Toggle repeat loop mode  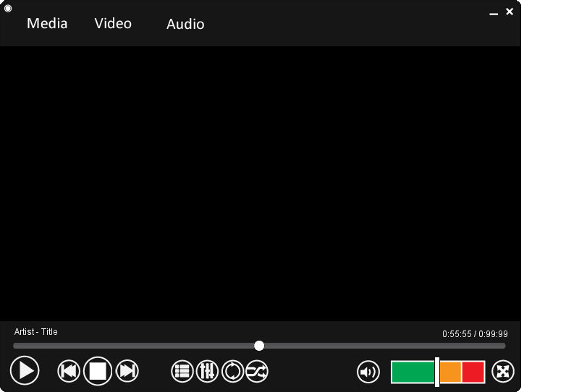click(x=232, y=371)
